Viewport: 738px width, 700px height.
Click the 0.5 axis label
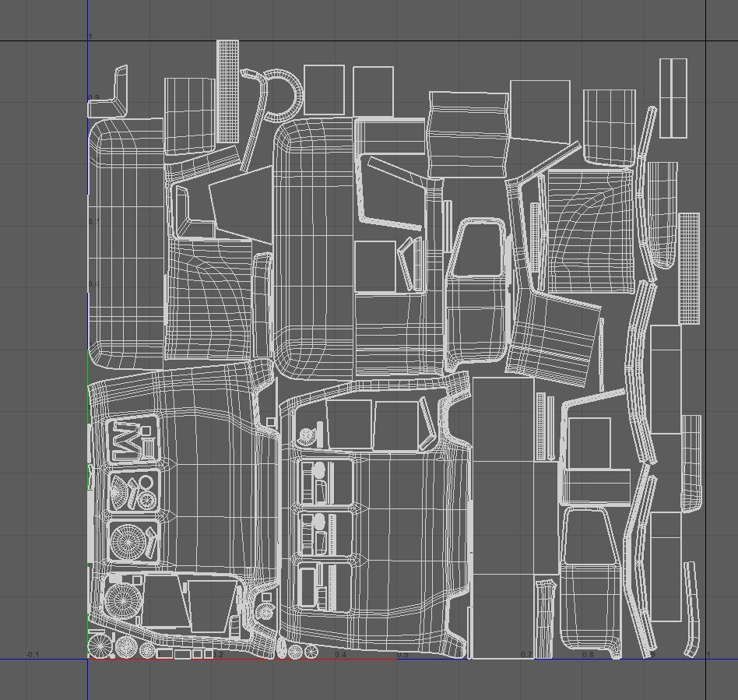coord(402,654)
